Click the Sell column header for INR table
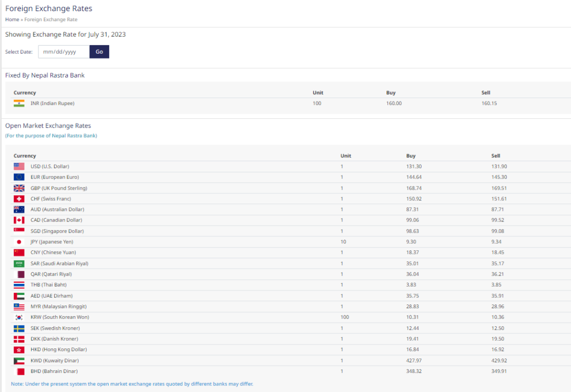Screen dimensions: 571x392 point(486,93)
